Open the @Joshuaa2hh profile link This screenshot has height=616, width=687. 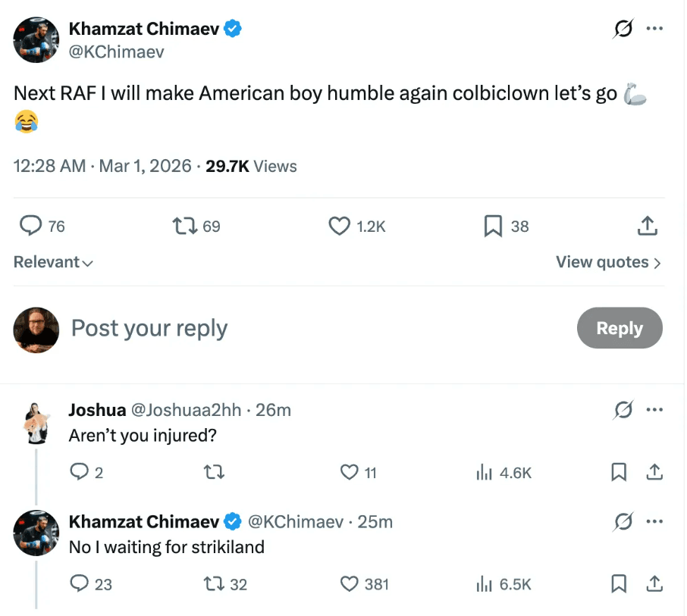coord(187,410)
